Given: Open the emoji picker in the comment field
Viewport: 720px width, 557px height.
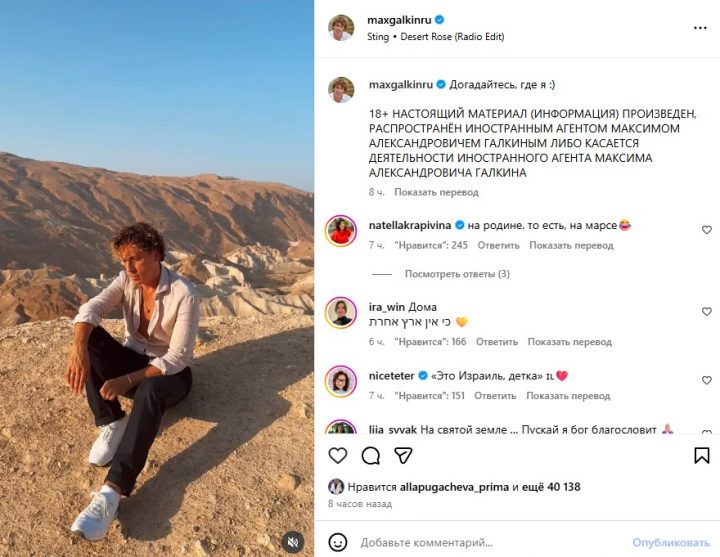Looking at the screenshot, I should pyautogui.click(x=338, y=542).
